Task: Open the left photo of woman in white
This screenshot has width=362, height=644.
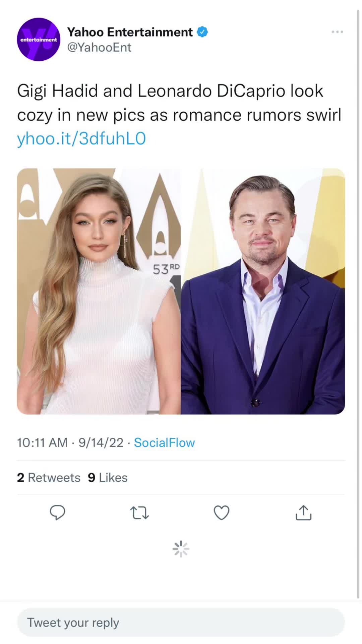Action: (99, 291)
